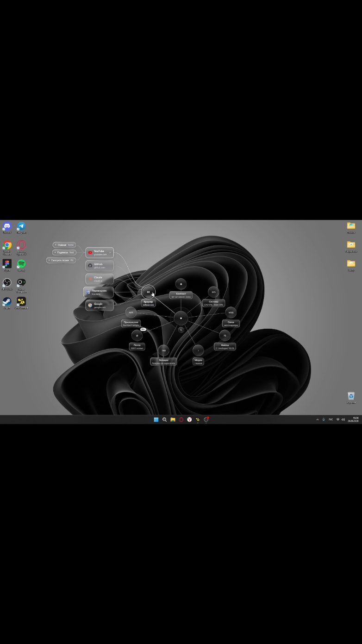Viewport: 362px width, 644px height.
Task: Open the Figma desktop shortcut
Action: (7, 265)
